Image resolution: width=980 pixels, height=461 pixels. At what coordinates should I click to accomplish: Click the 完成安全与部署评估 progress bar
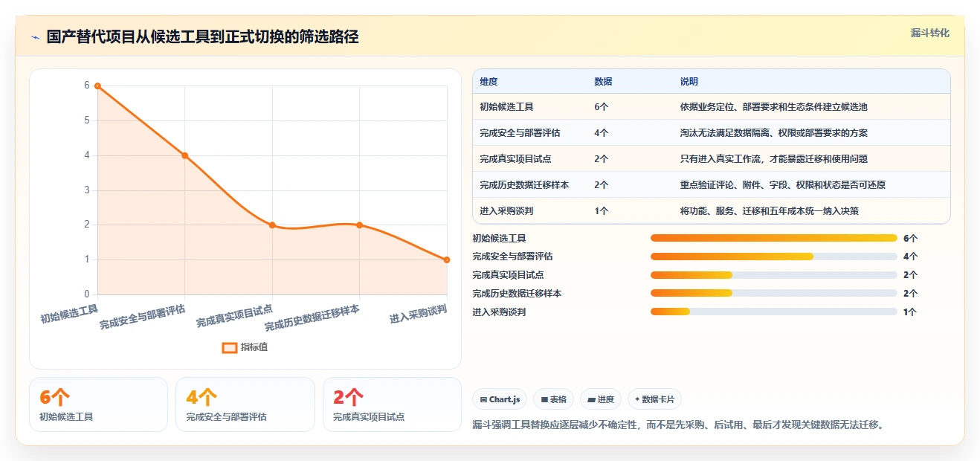[x=774, y=257]
